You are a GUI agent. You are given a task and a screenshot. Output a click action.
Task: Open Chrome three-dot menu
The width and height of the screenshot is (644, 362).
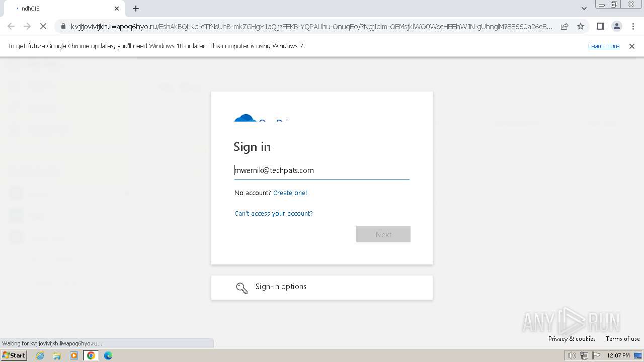pos(632,26)
